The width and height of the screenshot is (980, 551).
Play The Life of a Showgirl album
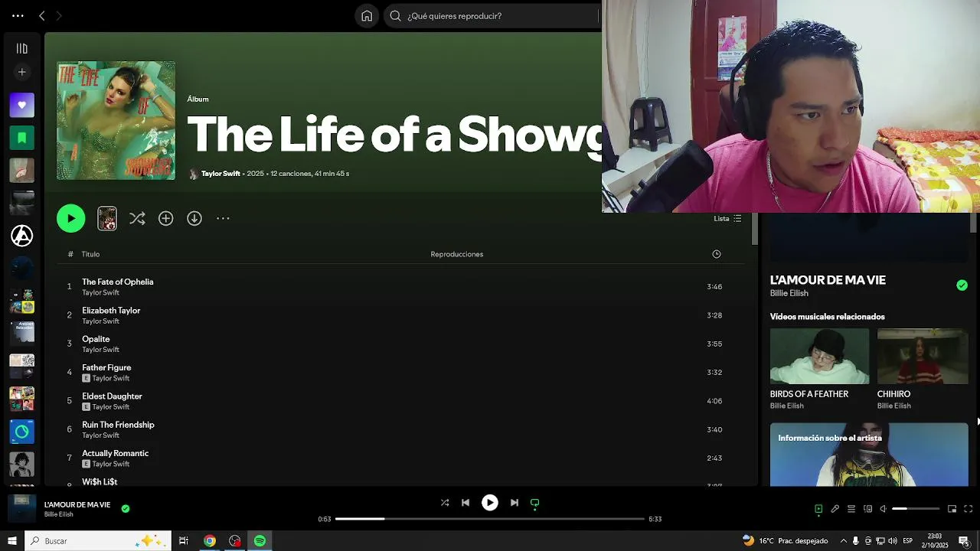pos(70,218)
